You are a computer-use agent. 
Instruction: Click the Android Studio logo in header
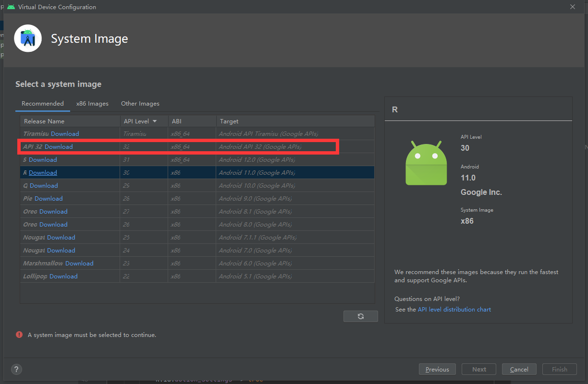pyautogui.click(x=28, y=39)
